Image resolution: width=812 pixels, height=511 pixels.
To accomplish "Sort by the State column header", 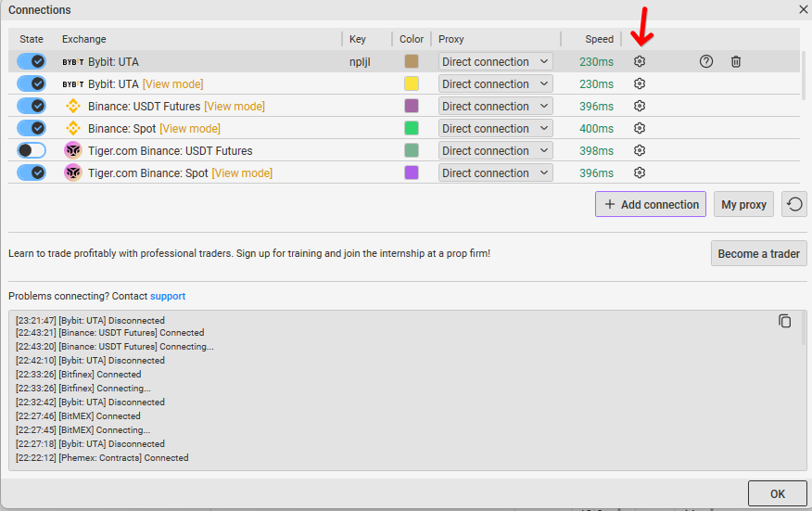I will point(32,39).
